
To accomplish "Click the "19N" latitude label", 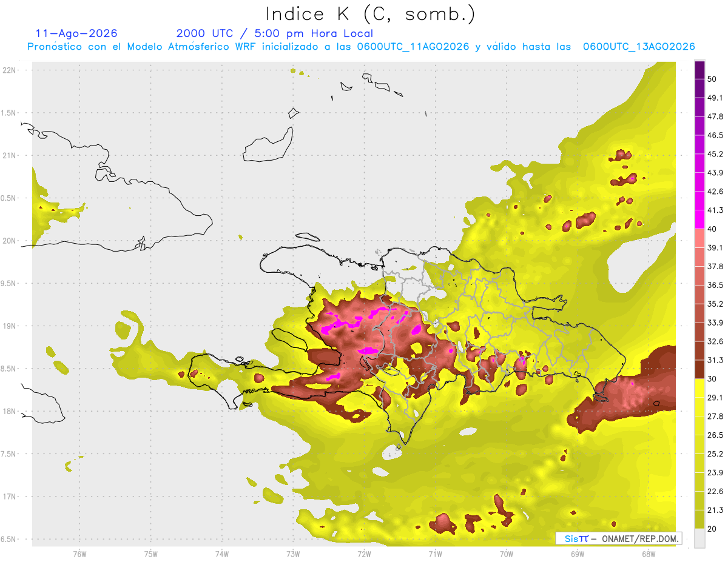I will (8, 326).
